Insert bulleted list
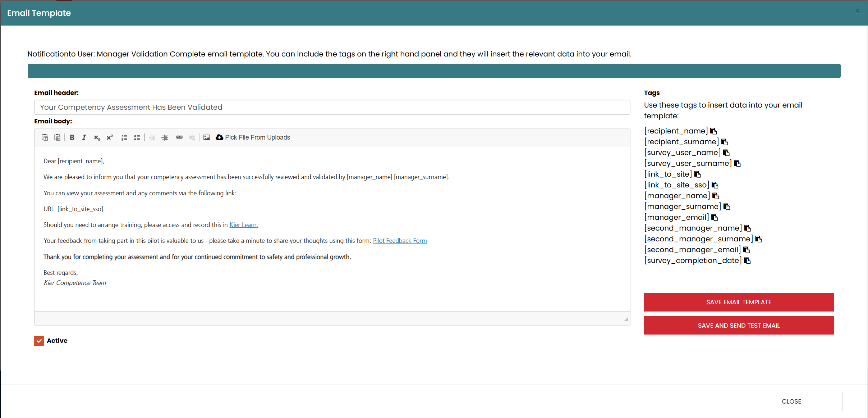868x418 pixels. pyautogui.click(x=137, y=137)
